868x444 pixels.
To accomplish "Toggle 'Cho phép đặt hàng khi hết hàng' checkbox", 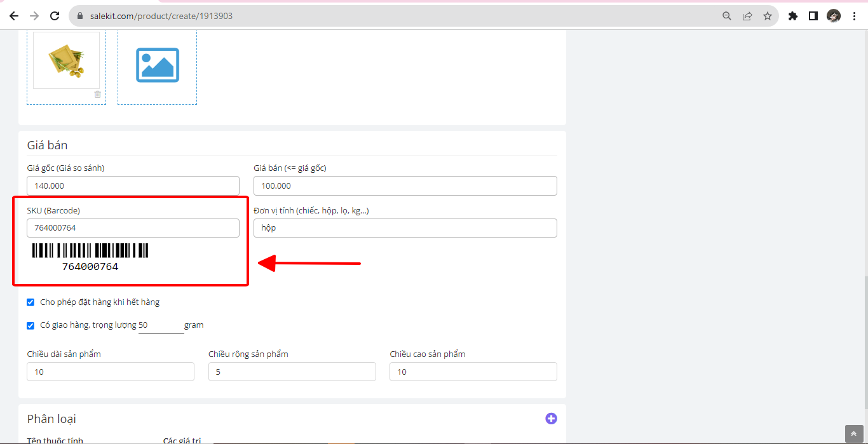I will pos(31,302).
